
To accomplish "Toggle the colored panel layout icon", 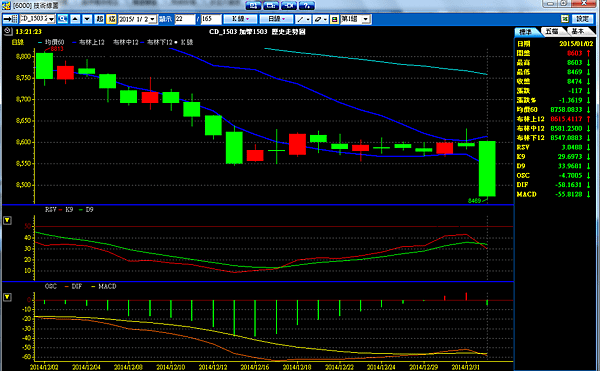I will pos(334,19).
